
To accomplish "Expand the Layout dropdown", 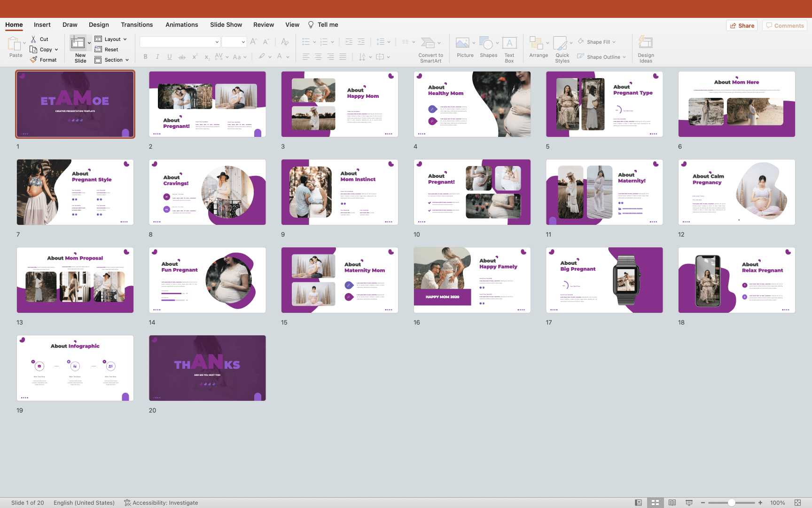I will coord(111,39).
